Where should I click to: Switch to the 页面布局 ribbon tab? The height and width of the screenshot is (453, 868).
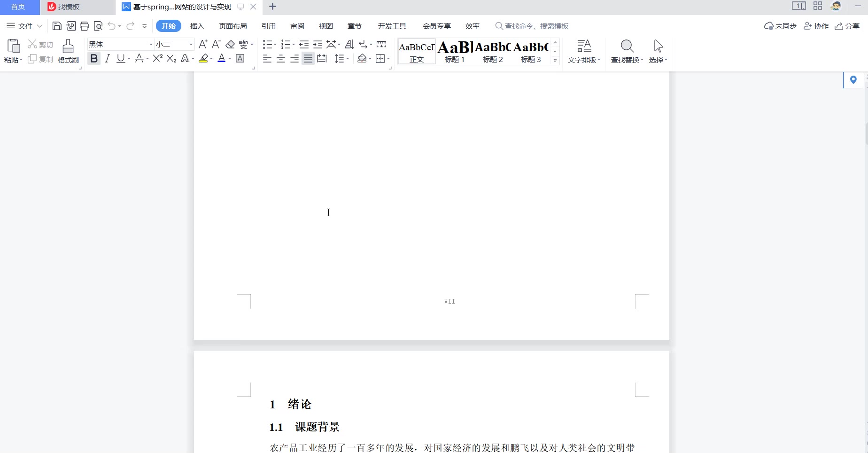[233, 26]
